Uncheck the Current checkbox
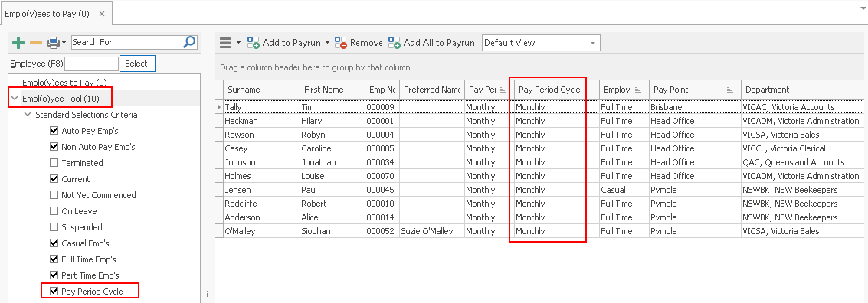This screenshot has height=303, width=868. (x=54, y=179)
